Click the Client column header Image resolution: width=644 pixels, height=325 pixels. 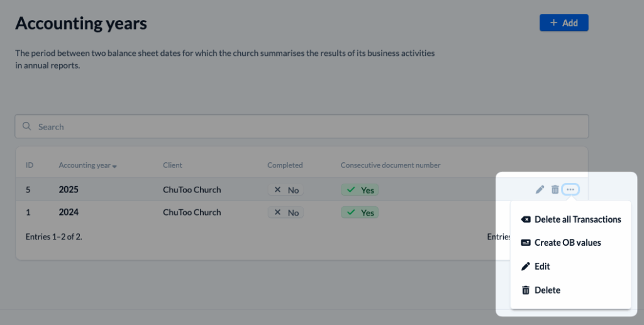click(x=172, y=165)
